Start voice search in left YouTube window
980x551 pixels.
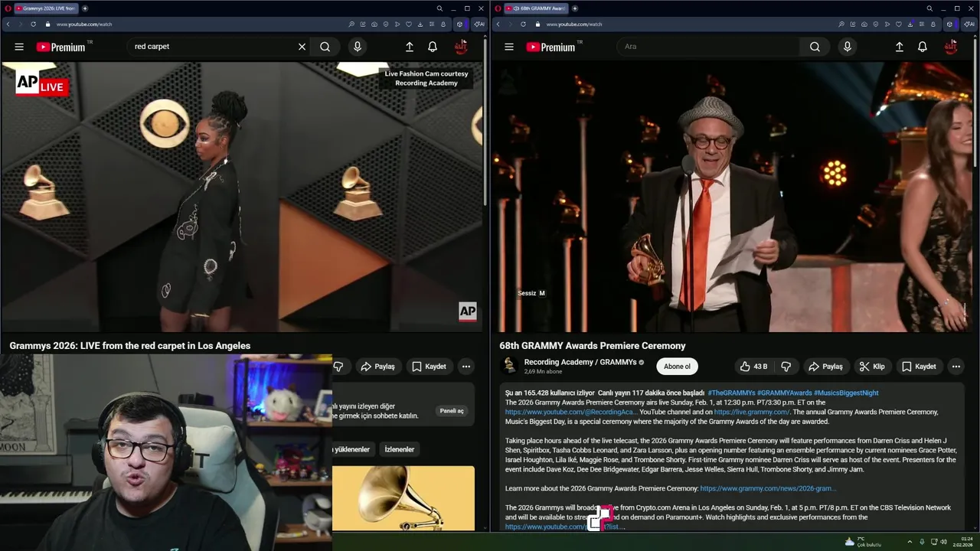[x=357, y=47]
